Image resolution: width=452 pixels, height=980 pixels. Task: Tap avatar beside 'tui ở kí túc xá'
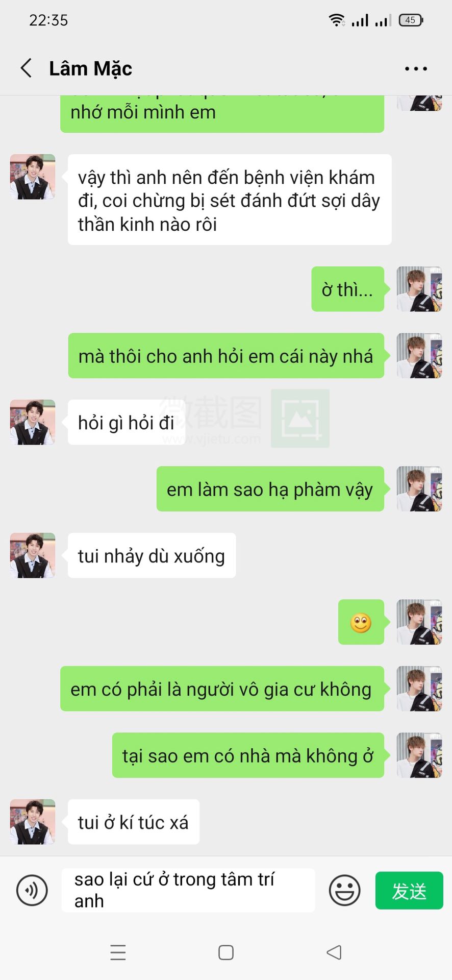[33, 822]
